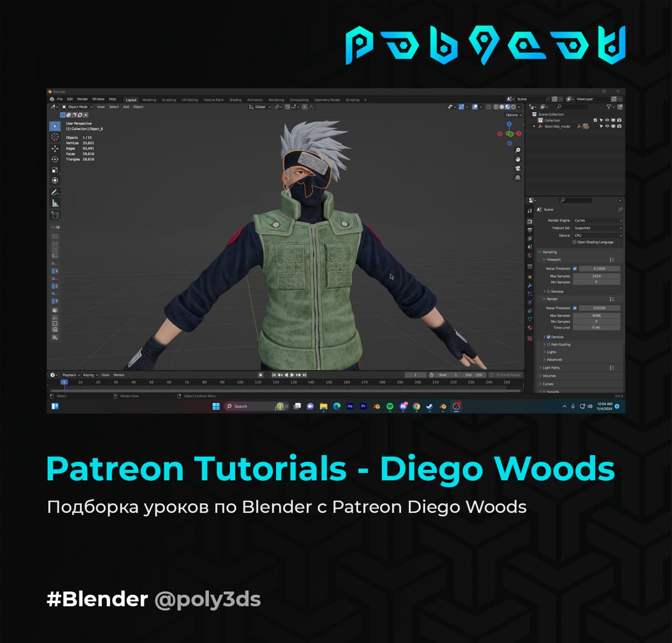The width and height of the screenshot is (672, 643).
Task: Pick the Transform tool
Action: click(55, 180)
